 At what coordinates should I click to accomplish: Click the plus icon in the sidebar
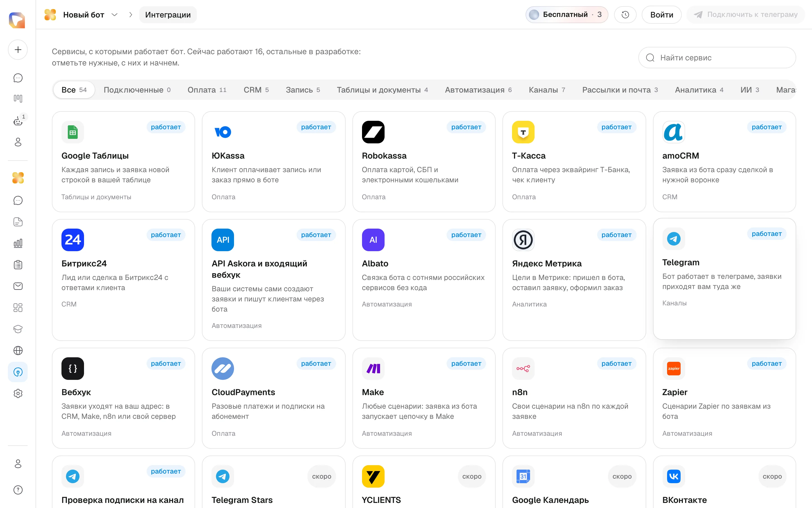(18, 50)
